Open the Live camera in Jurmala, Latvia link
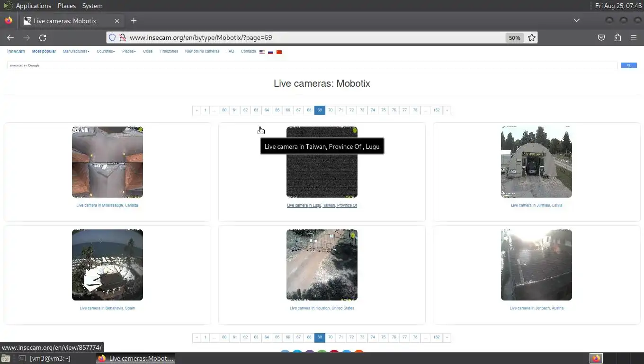 [x=537, y=205]
